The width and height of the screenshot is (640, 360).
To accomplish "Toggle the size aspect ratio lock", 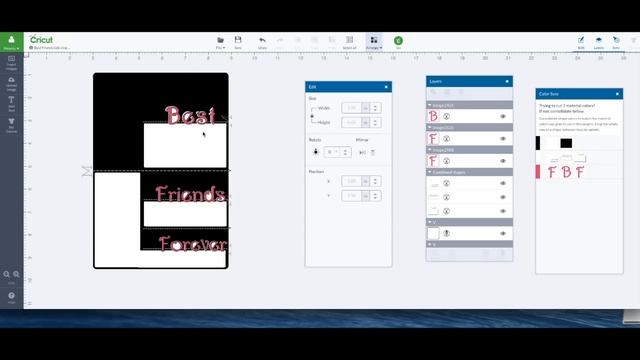I will (x=312, y=116).
